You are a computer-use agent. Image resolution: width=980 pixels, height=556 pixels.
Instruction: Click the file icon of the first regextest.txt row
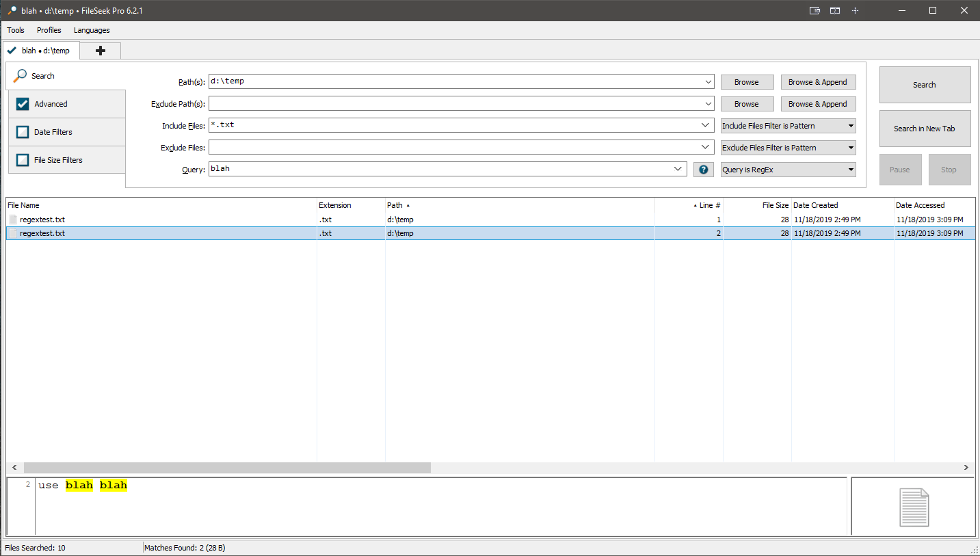pos(13,220)
